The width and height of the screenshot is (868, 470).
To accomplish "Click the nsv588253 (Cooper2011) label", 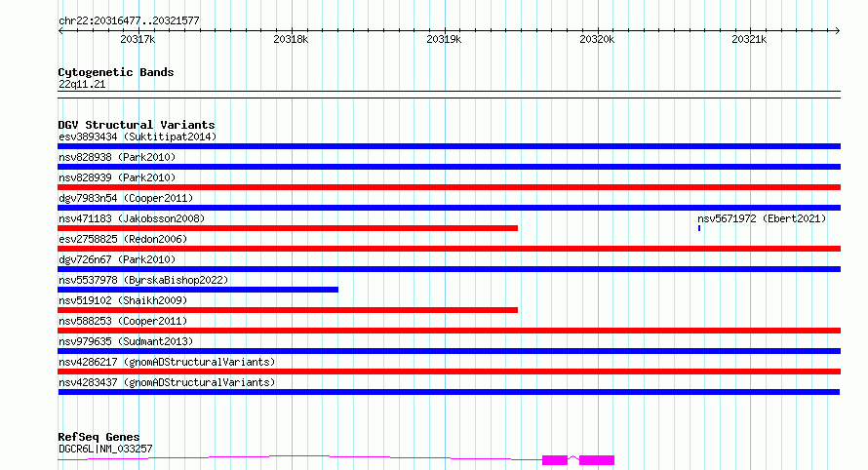I will click(123, 321).
